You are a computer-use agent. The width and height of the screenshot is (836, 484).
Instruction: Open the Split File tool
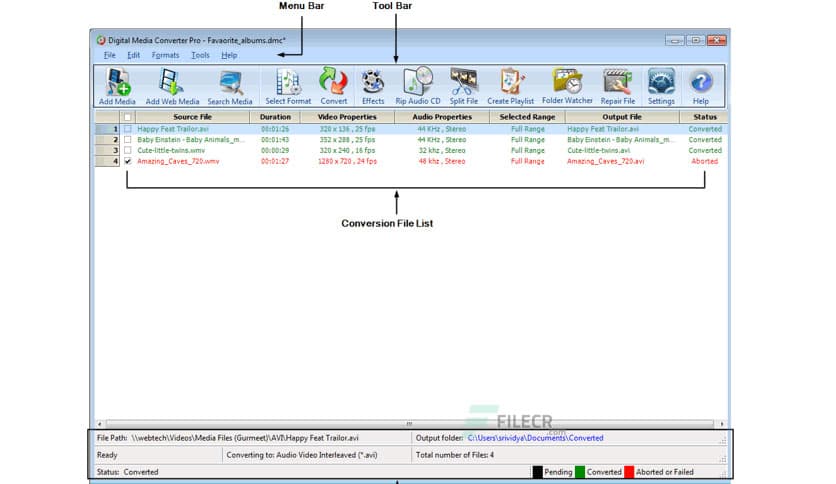click(463, 86)
